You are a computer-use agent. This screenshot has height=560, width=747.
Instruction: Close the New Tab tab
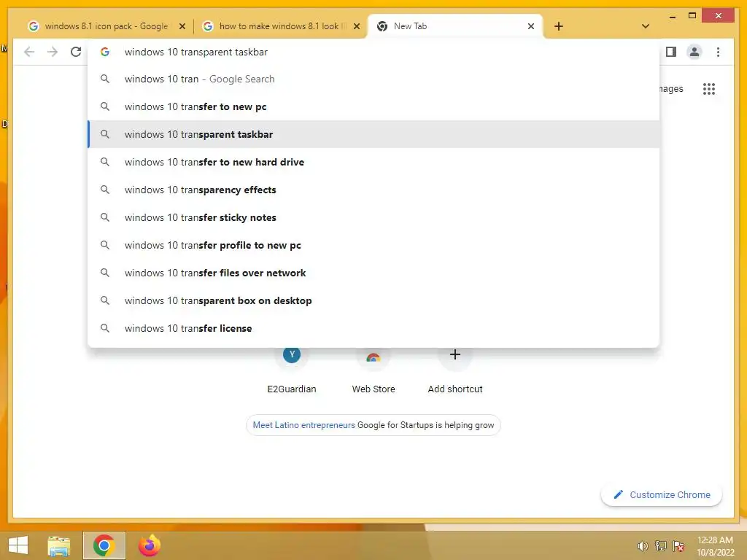tap(531, 27)
